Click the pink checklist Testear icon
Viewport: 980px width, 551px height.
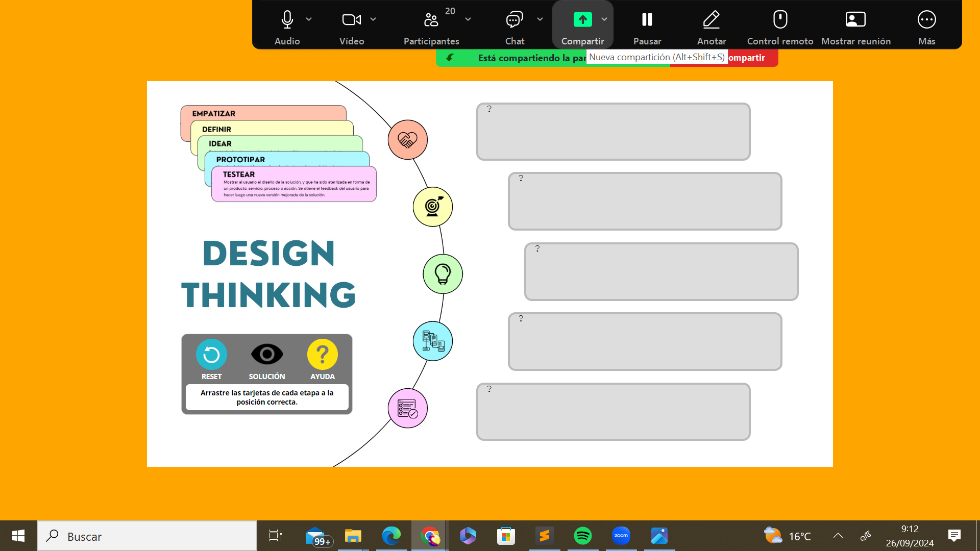point(407,408)
